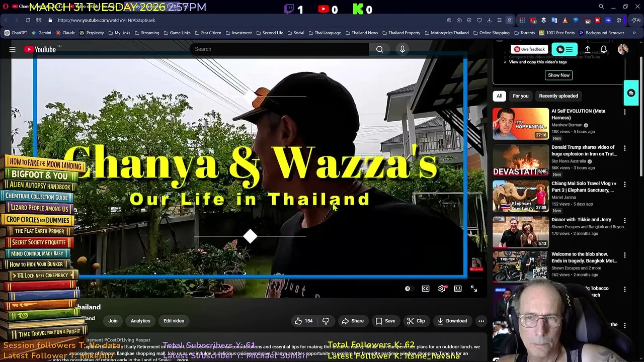Open the ChatGPT bookmark
644x362 pixels.
click(16, 33)
